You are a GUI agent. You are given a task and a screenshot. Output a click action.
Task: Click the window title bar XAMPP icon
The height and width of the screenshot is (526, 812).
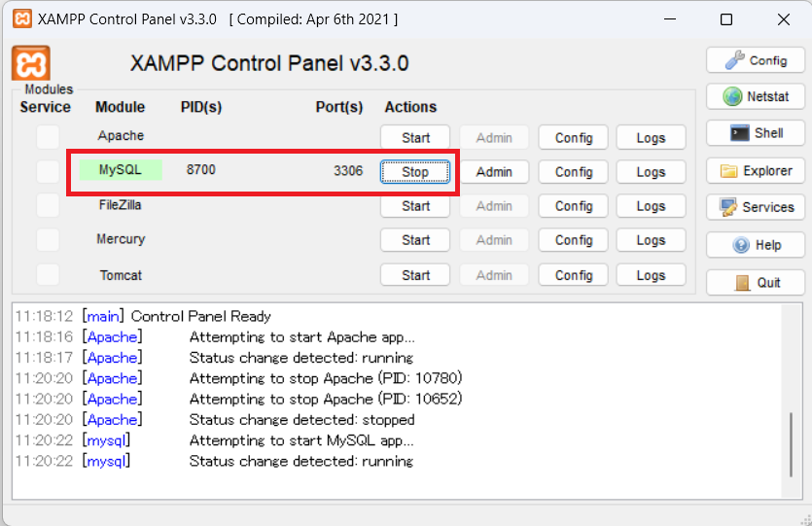coord(21,19)
